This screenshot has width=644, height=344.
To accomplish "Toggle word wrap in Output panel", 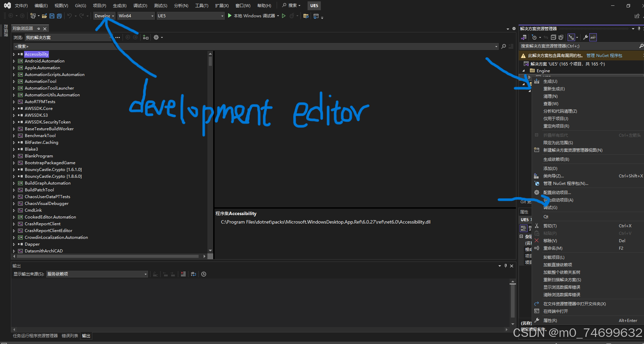I will tap(194, 274).
